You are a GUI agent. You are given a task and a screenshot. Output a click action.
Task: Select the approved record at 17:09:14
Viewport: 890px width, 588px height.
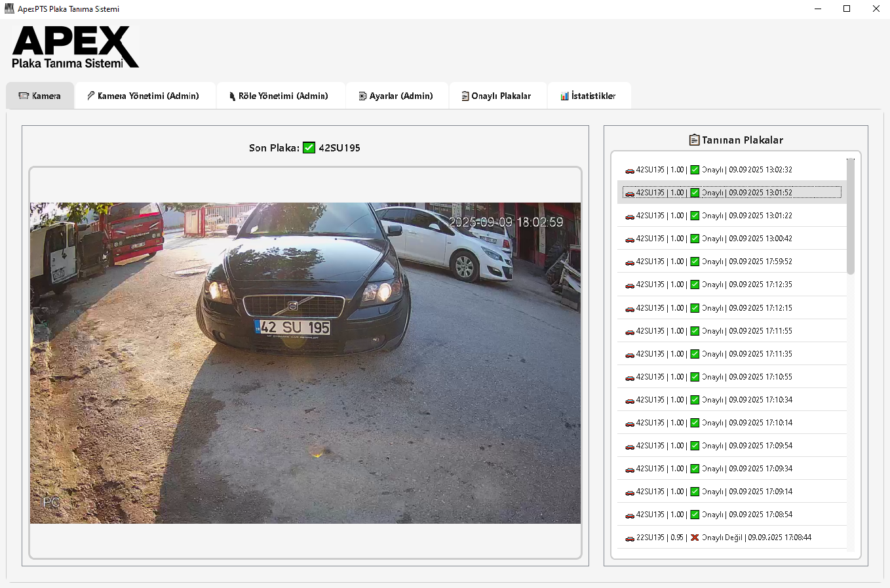coord(731,491)
